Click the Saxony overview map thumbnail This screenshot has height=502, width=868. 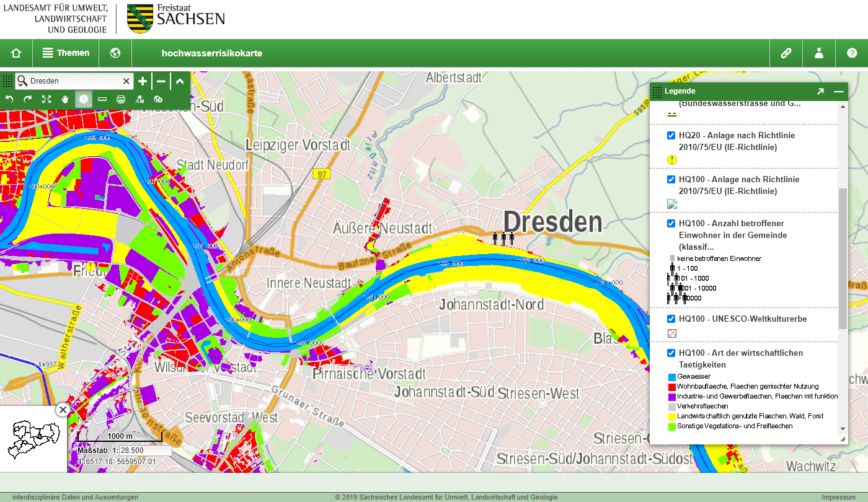33,439
